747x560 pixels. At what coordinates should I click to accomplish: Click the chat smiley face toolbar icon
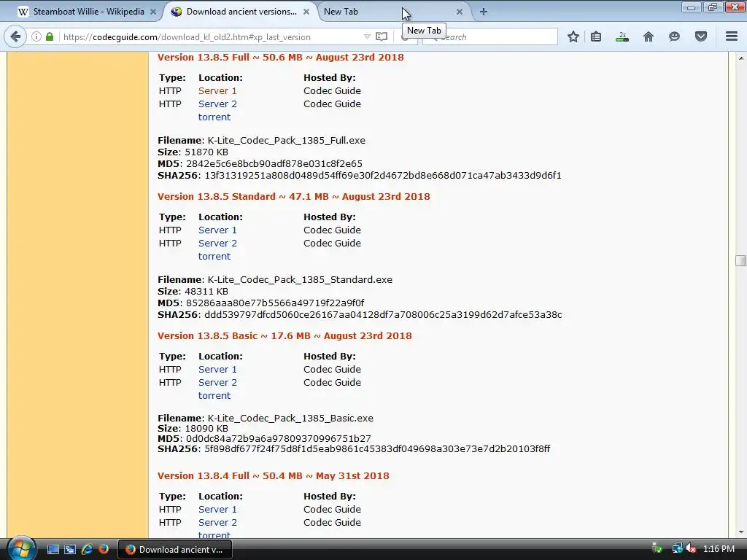(x=674, y=36)
